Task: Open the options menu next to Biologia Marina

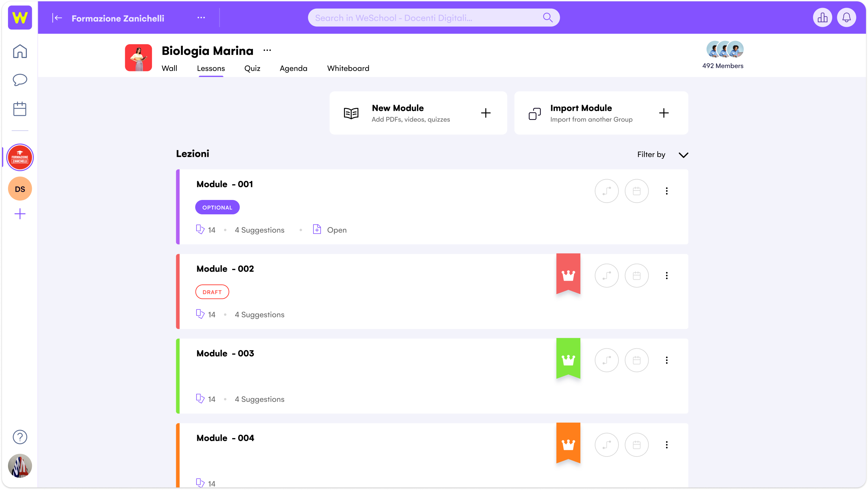Action: (x=267, y=51)
